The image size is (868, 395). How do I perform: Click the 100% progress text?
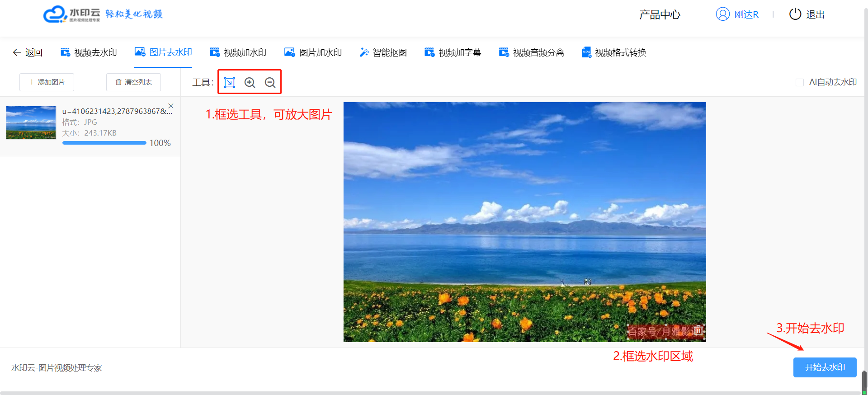pos(160,143)
